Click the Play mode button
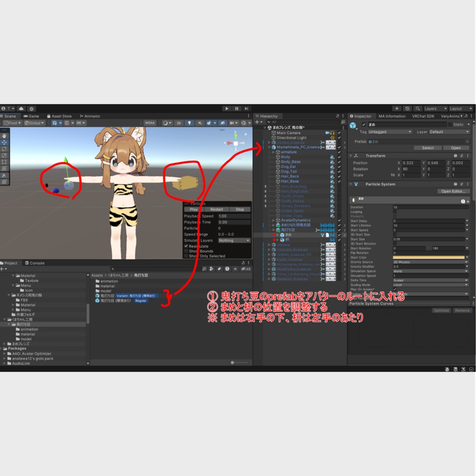This screenshot has width=476, height=476. pyautogui.click(x=226, y=109)
